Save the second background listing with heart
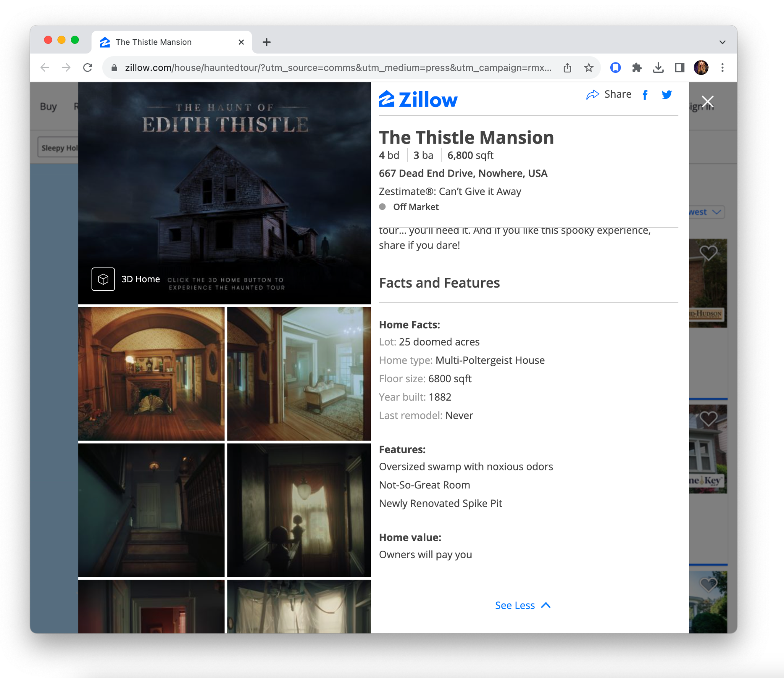 coord(708,419)
